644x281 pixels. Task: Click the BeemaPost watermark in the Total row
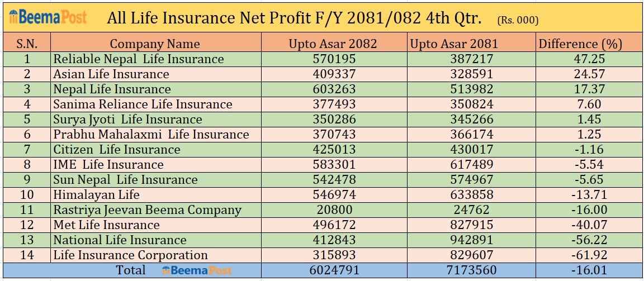(x=196, y=270)
